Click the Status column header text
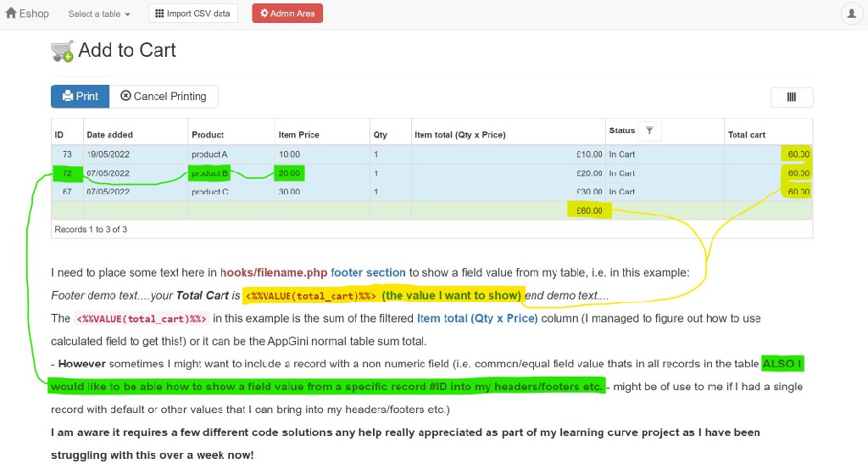 (621, 131)
